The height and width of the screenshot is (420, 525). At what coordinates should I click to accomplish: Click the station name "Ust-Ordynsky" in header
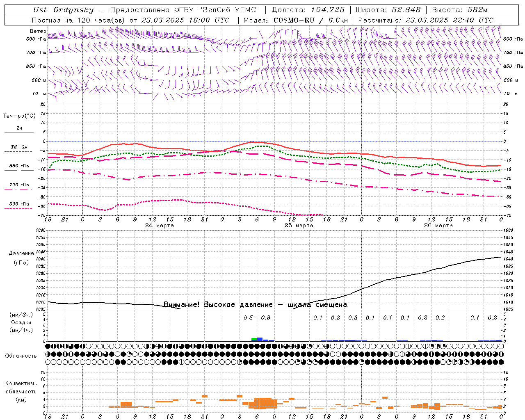tap(63, 10)
